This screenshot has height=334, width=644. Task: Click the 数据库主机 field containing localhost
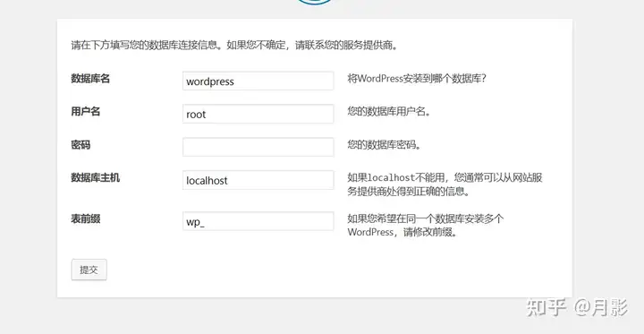click(258, 180)
